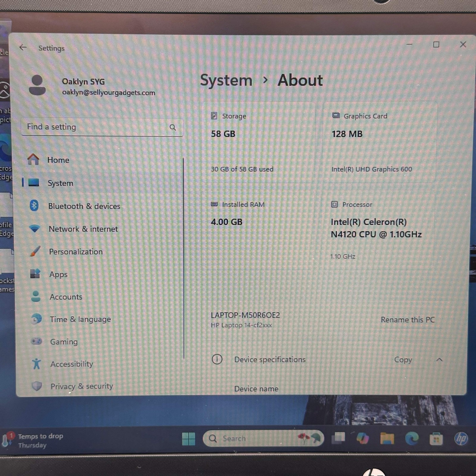This screenshot has height=476, width=476.
Task: Copy the device specifications
Action: (403, 360)
